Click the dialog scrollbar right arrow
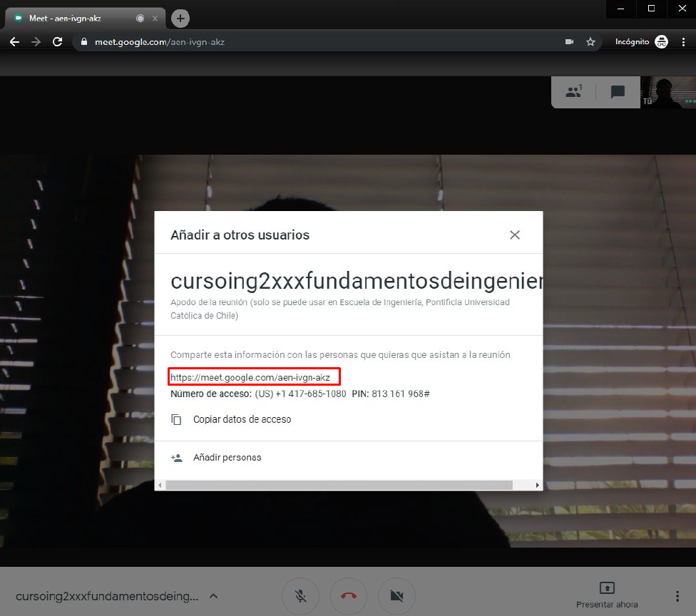Screen dimensions: 696x616 pos(537,485)
